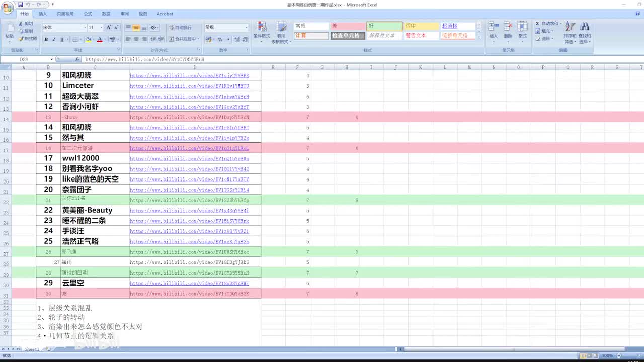Center text horizontally in alignment group
Viewport: 644px width, 362px height.
tap(136, 39)
